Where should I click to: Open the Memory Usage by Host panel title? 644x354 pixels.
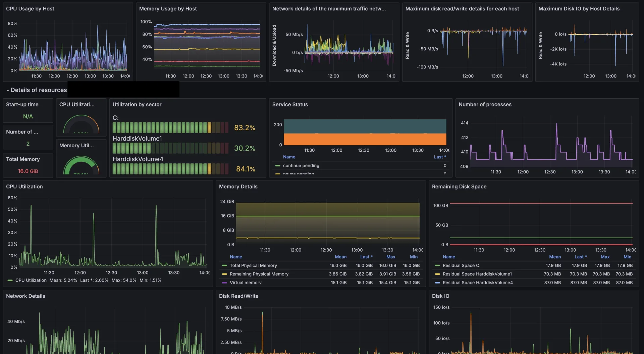click(x=168, y=9)
